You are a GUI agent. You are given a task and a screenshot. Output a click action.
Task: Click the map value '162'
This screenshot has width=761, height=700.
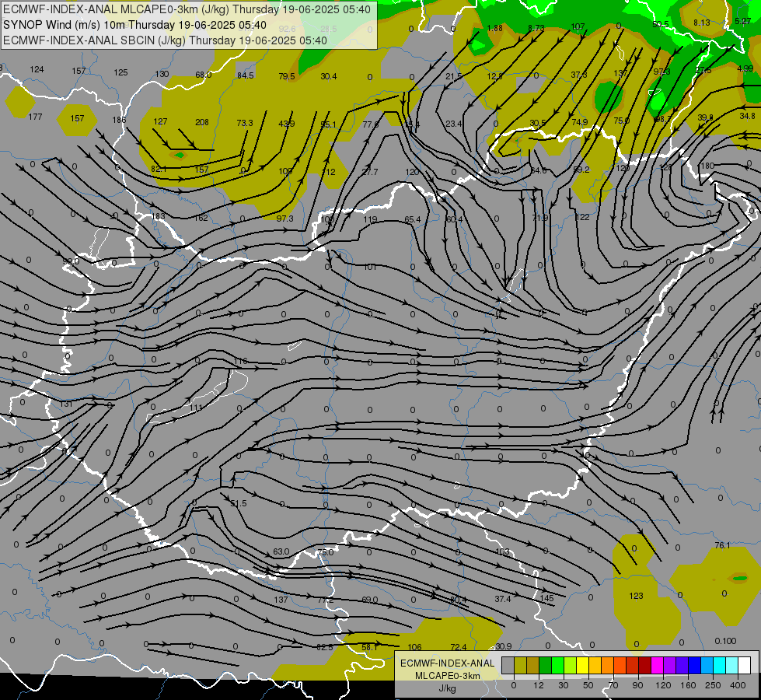pyautogui.click(x=201, y=218)
